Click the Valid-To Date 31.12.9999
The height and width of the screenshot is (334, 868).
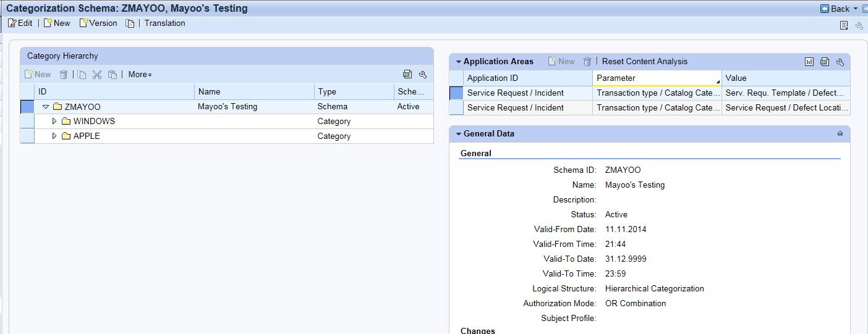pos(626,259)
